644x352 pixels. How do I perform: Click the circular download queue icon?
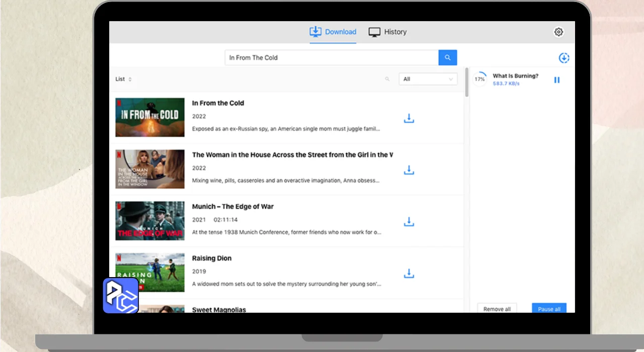tap(564, 58)
